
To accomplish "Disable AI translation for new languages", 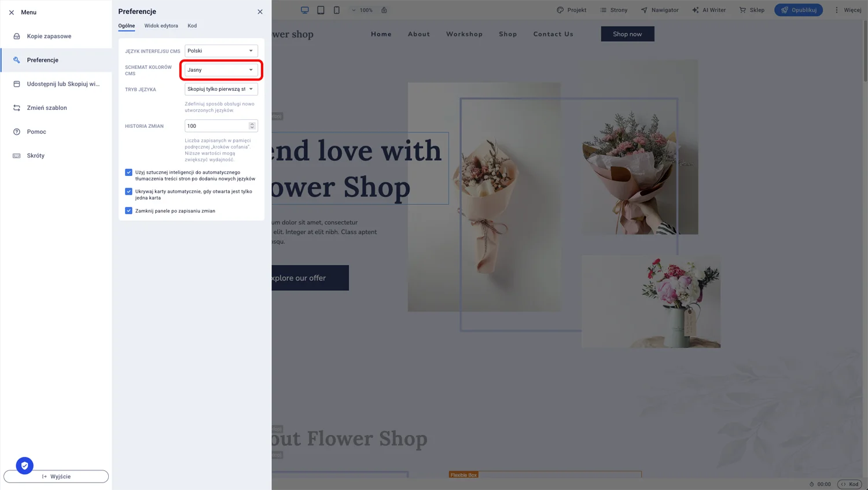I will pos(128,172).
